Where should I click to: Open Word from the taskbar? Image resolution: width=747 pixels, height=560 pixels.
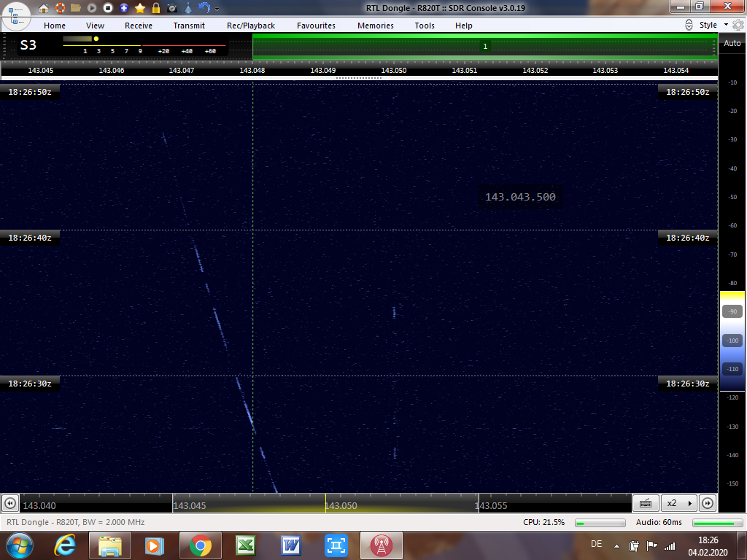pyautogui.click(x=290, y=545)
